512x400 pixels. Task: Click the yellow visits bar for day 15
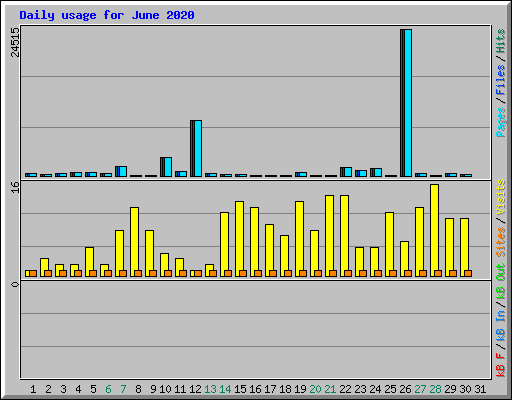[x=239, y=239]
